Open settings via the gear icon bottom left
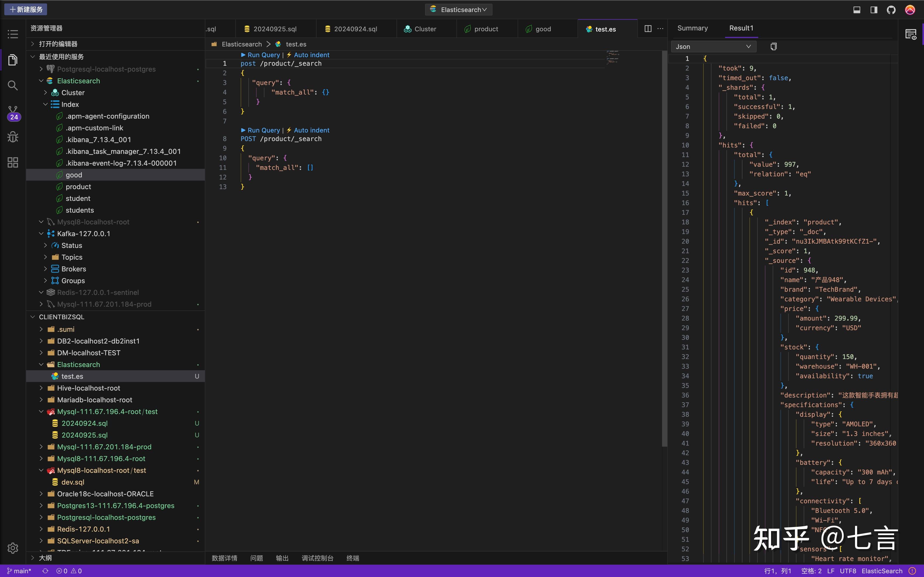924x577 pixels. pos(13,548)
